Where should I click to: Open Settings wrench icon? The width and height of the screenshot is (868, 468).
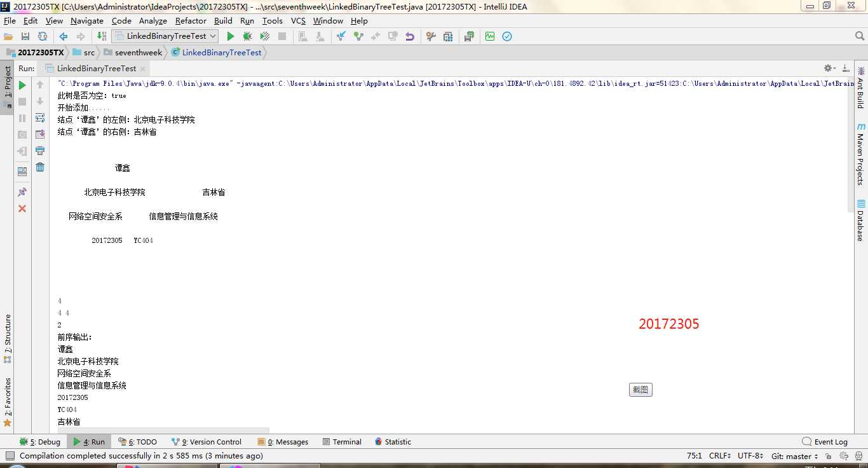pos(431,37)
